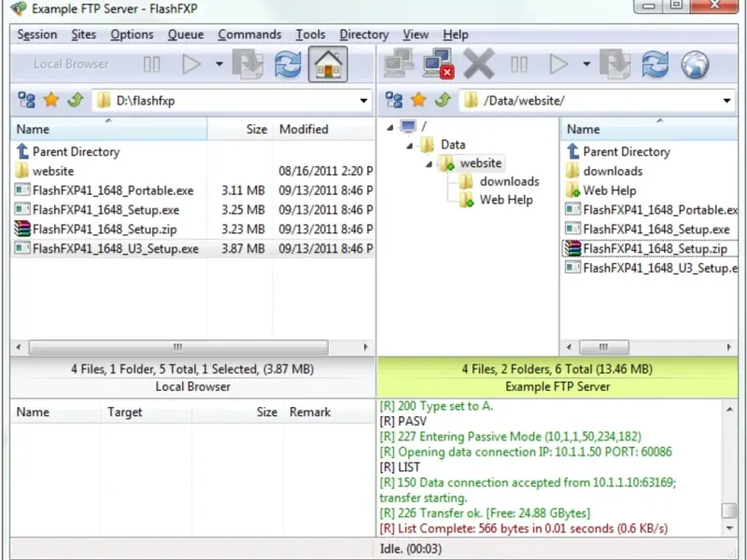The width and height of the screenshot is (747, 560).
Task: Click the queue Target column header
Action: coord(146,412)
